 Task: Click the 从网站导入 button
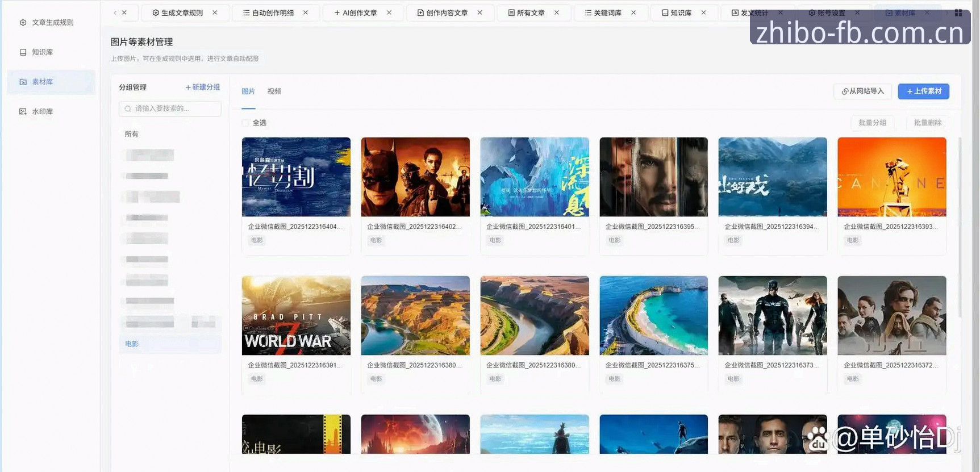tap(863, 91)
